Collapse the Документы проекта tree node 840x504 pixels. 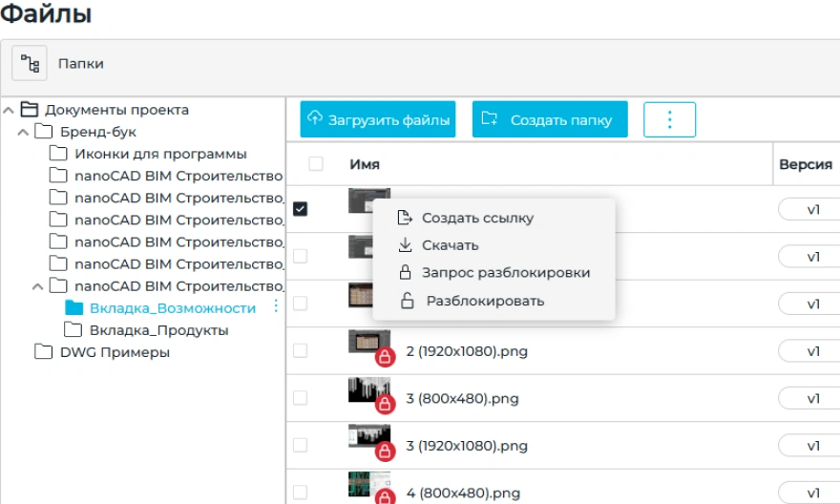click(9, 110)
